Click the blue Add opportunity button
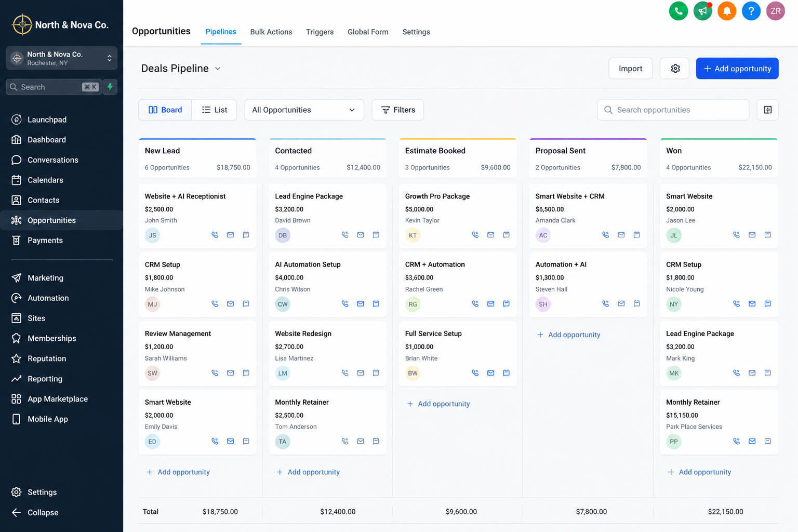 [x=737, y=69]
